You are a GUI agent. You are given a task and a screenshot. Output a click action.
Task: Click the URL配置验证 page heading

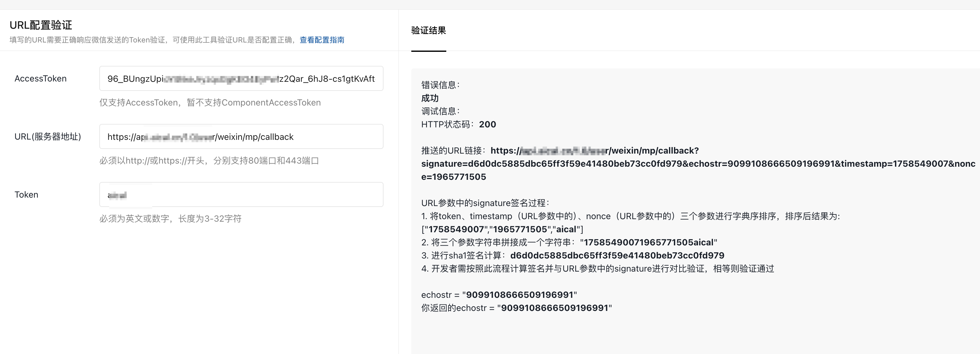click(x=41, y=25)
